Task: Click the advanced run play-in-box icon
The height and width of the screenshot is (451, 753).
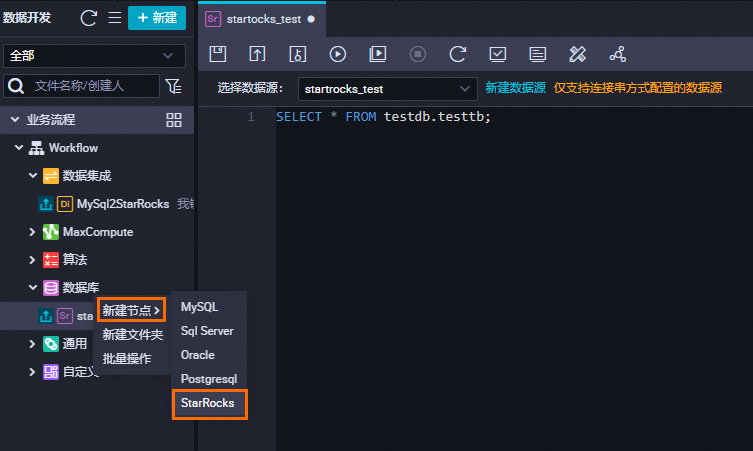Action: (377, 54)
